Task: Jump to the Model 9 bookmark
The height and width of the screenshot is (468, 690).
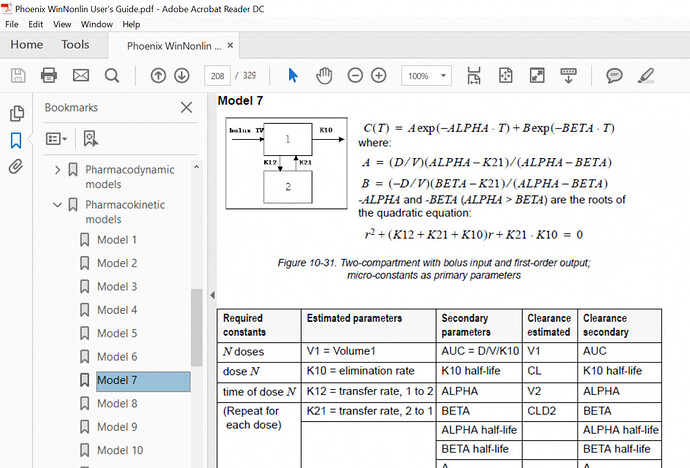Action: click(117, 427)
